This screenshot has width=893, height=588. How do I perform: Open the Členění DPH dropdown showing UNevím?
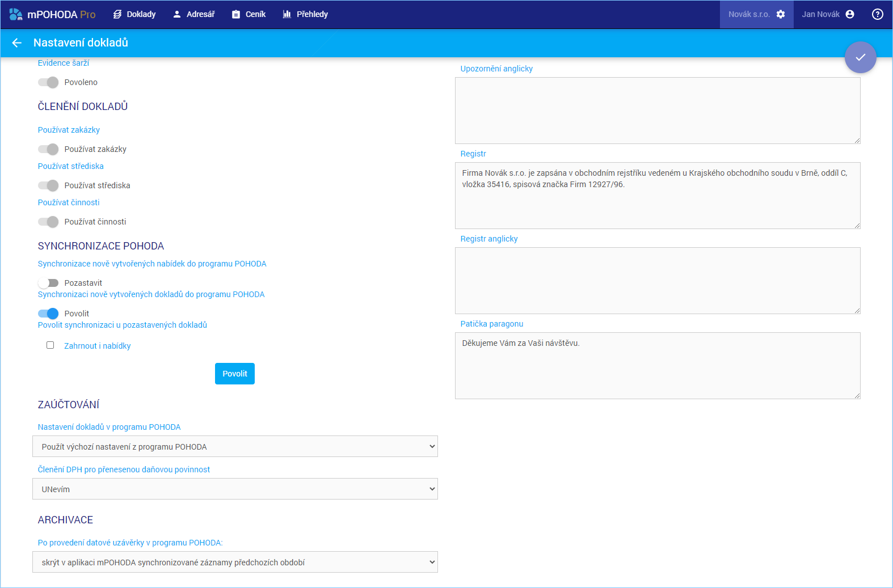pos(235,489)
